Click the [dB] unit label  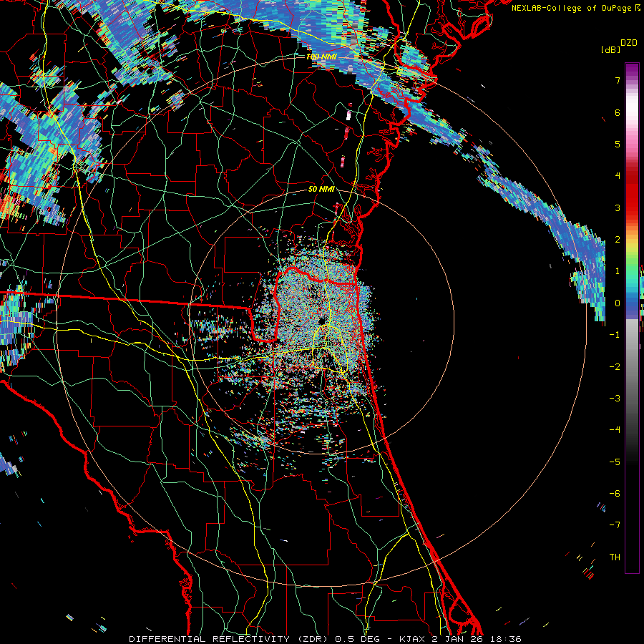pyautogui.click(x=610, y=50)
